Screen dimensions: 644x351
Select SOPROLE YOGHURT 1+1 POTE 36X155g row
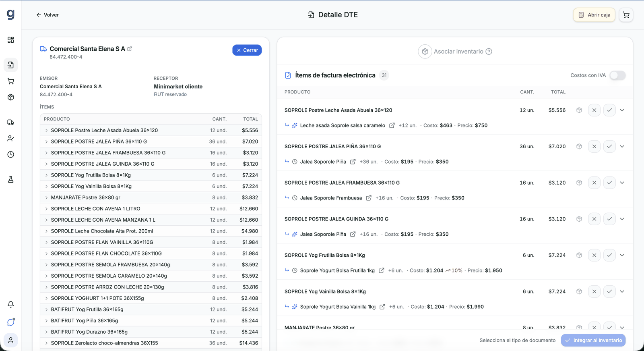(151, 299)
